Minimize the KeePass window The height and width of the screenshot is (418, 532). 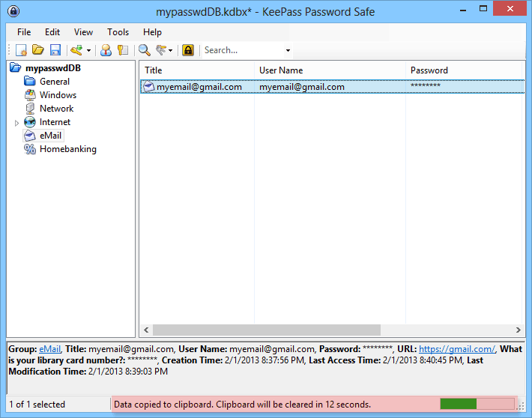(x=463, y=10)
